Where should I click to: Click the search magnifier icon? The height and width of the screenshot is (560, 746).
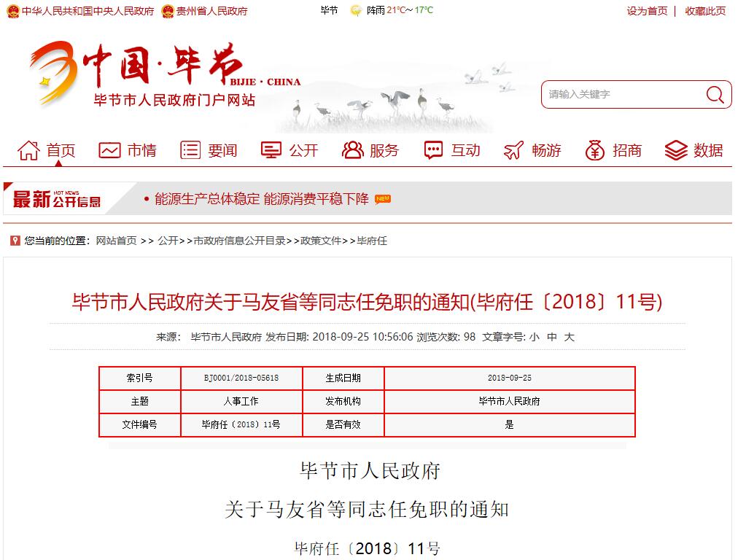pos(715,94)
